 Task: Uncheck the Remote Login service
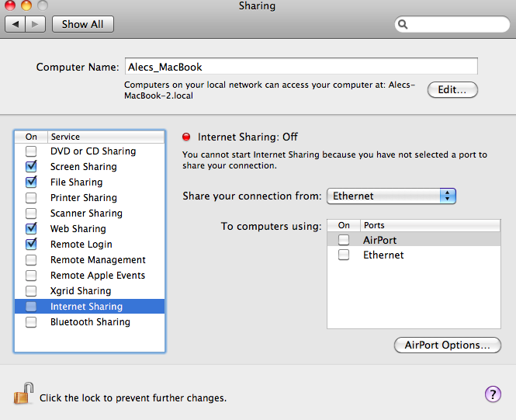tap(31, 245)
